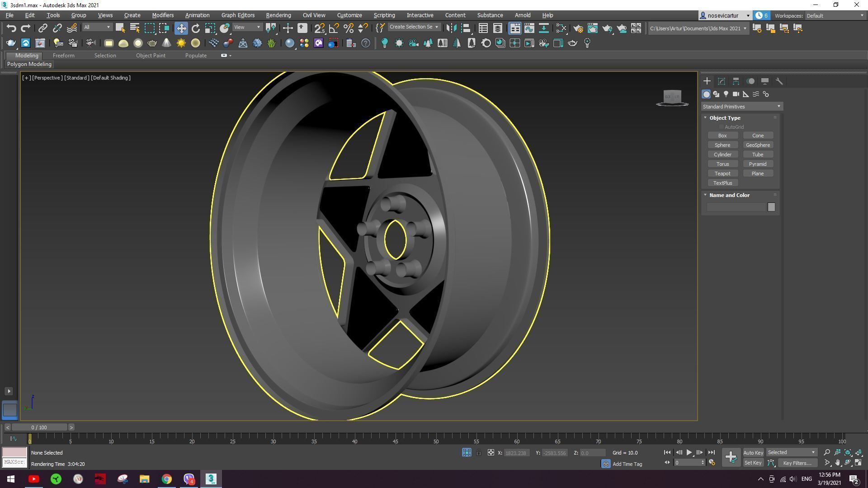Screen dimensions: 868x488
Task: Open the Modify panel tab
Action: pyautogui.click(x=722, y=81)
